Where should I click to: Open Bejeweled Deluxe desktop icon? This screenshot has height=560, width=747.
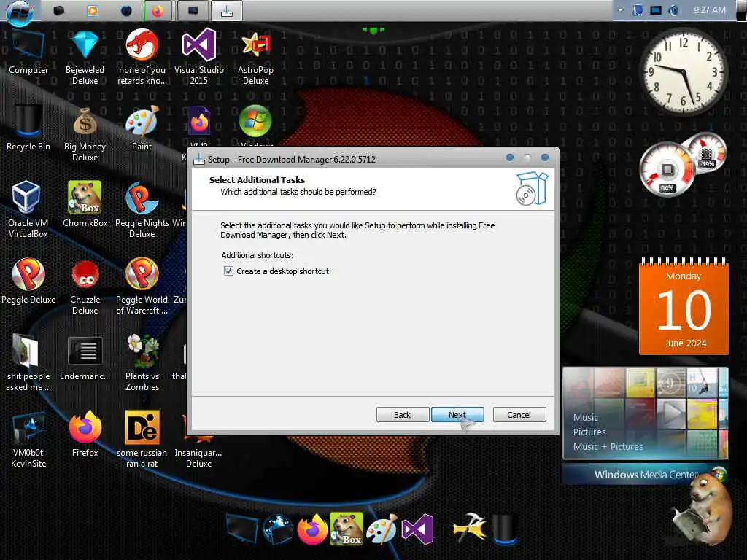coord(85,57)
